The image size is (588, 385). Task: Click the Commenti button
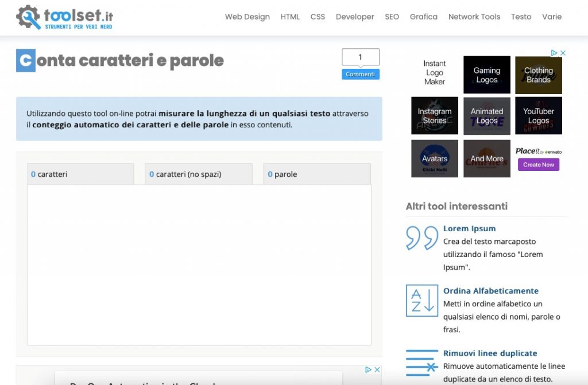pos(360,74)
